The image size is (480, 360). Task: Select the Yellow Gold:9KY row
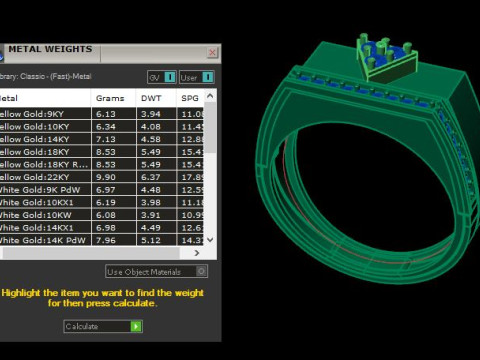click(102, 114)
